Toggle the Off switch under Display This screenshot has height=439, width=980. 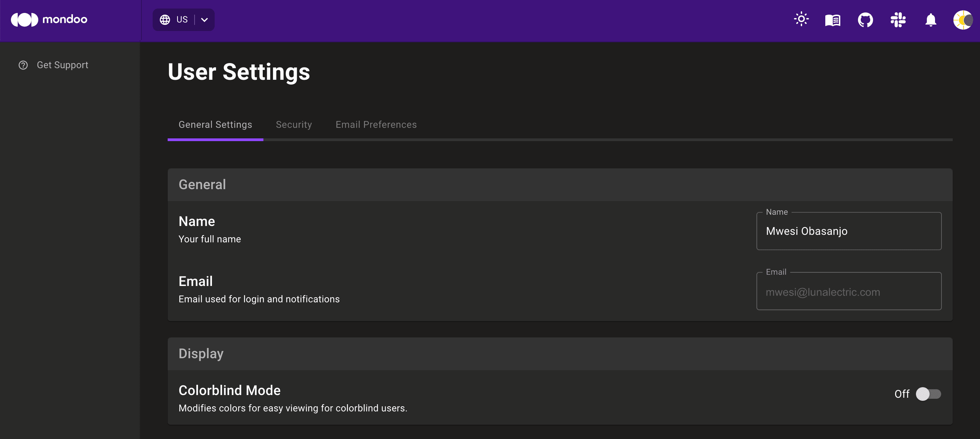tap(928, 394)
